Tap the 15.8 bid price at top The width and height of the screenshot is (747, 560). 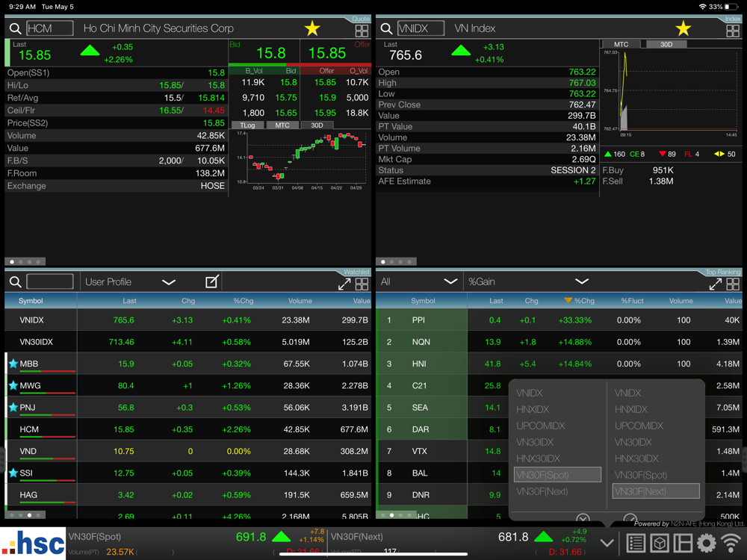click(x=270, y=53)
